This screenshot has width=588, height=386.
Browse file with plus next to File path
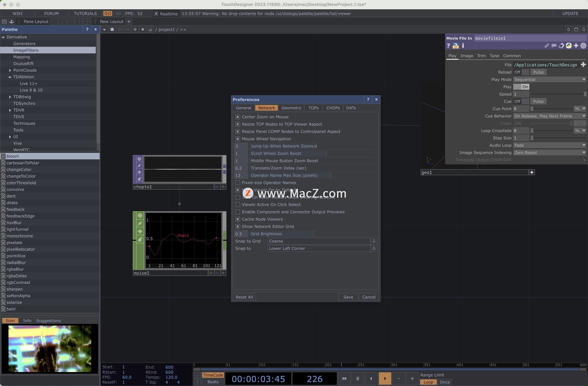click(x=583, y=65)
